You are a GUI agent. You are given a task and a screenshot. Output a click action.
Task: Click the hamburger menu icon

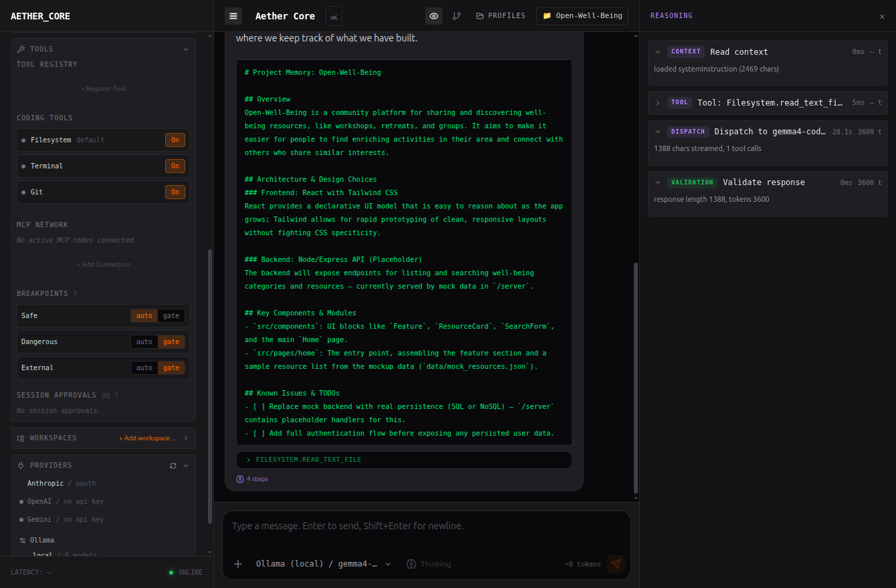[233, 16]
